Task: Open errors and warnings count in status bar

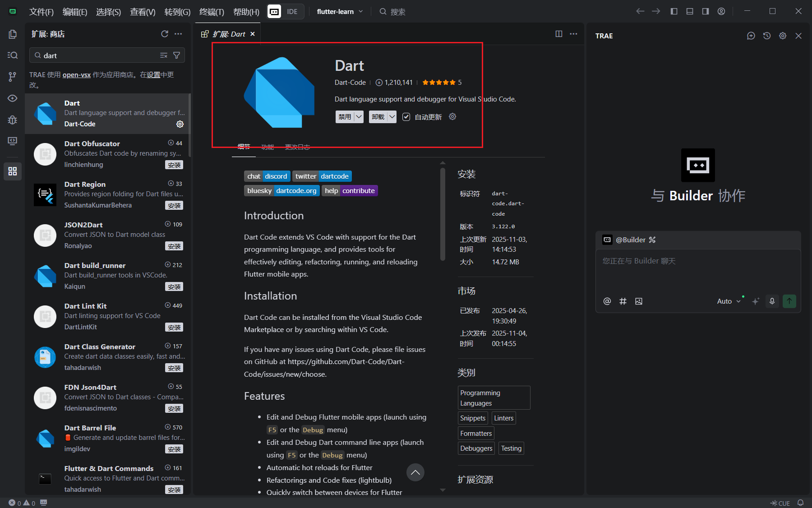Action: point(22,503)
